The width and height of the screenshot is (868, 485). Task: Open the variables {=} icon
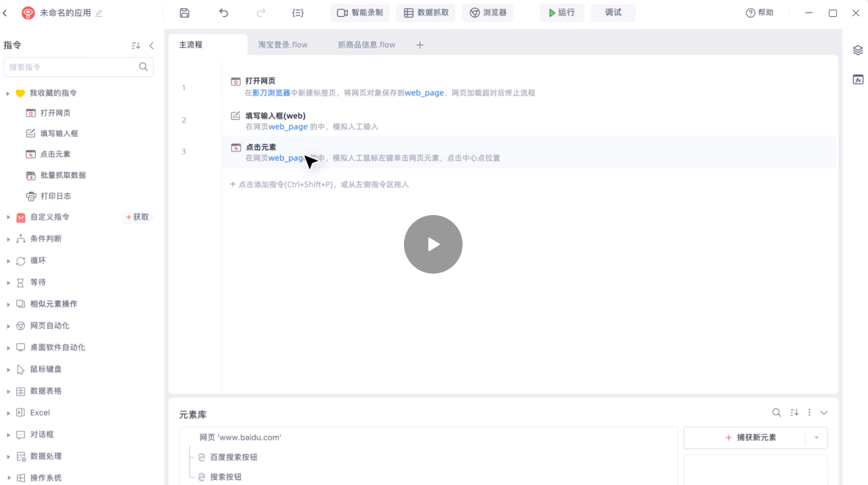(x=297, y=13)
